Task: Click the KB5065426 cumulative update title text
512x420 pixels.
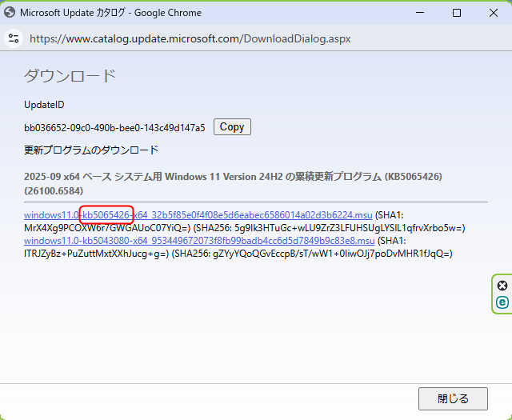Action: coord(232,176)
